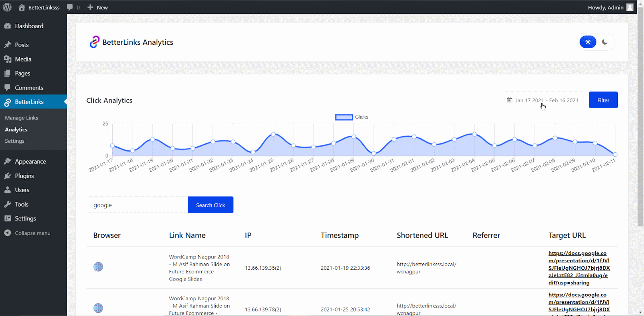Image resolution: width=644 pixels, height=316 pixels.
Task: Click the Admin user avatar
Action: click(630, 7)
